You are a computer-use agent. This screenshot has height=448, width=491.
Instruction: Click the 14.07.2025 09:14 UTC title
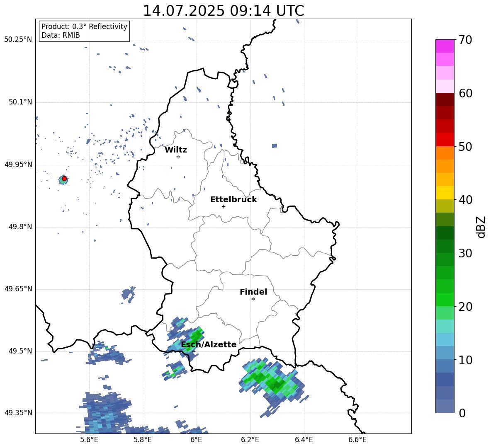[x=224, y=11]
